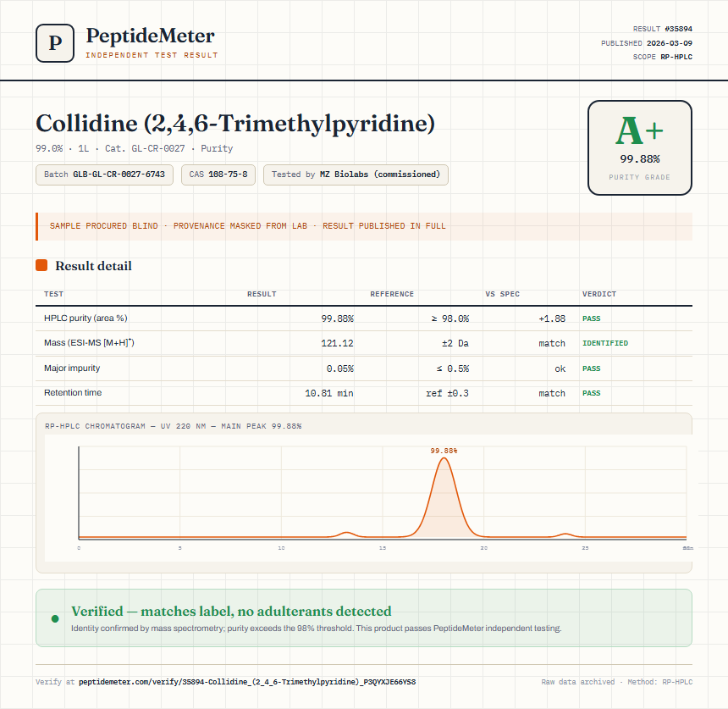Click the 99.88% peak label on chart
The image size is (728, 709).
point(444,451)
